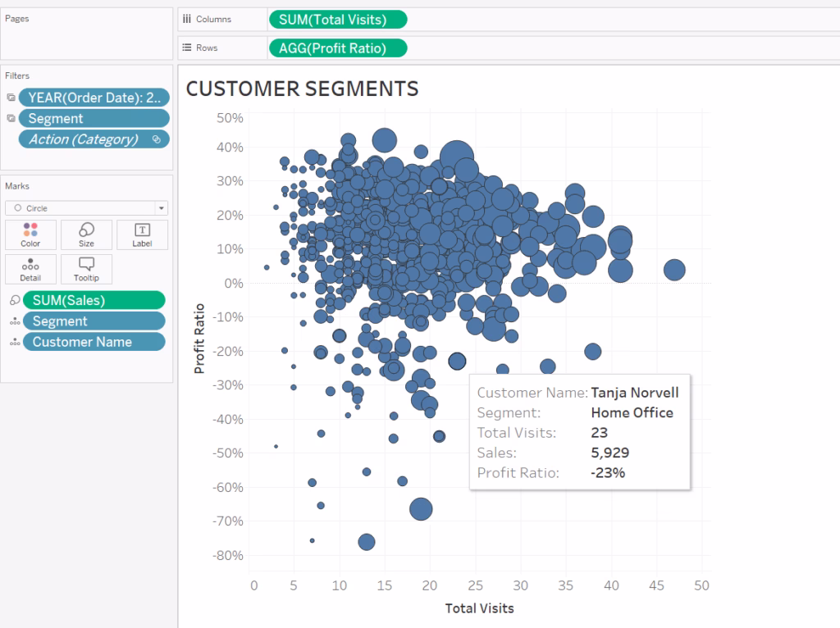This screenshot has height=628, width=840.
Task: Click the Rows shelf label
Action: (207, 48)
